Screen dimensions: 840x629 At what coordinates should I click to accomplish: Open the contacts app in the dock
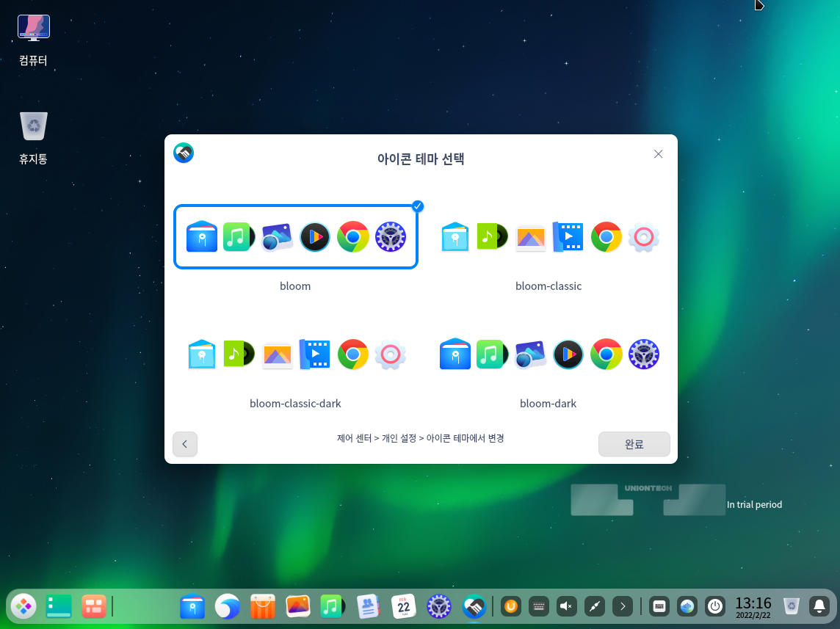tap(368, 606)
